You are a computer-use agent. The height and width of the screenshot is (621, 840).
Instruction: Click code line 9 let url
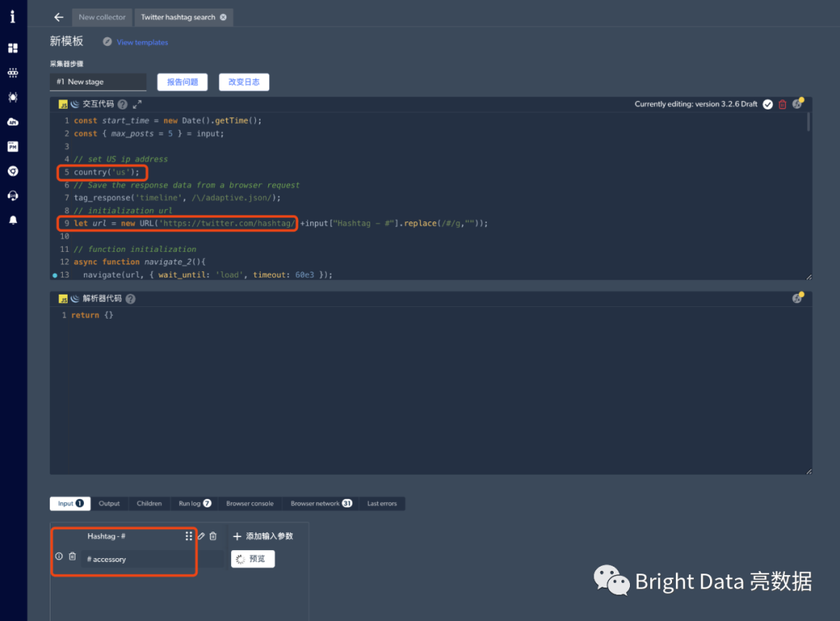tap(281, 223)
